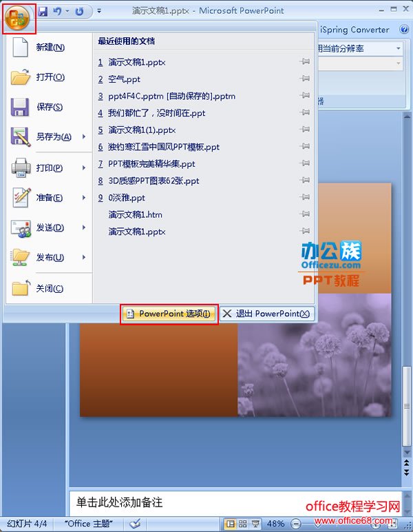Click the 新建 blank page icon
Screen dimensions: 413x532
coord(20,47)
